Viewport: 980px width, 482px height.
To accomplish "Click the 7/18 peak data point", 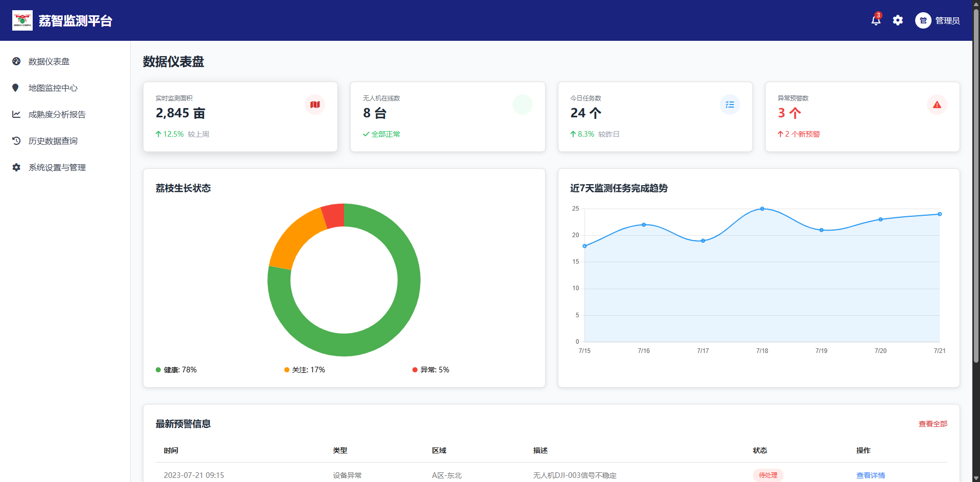I will coord(762,209).
